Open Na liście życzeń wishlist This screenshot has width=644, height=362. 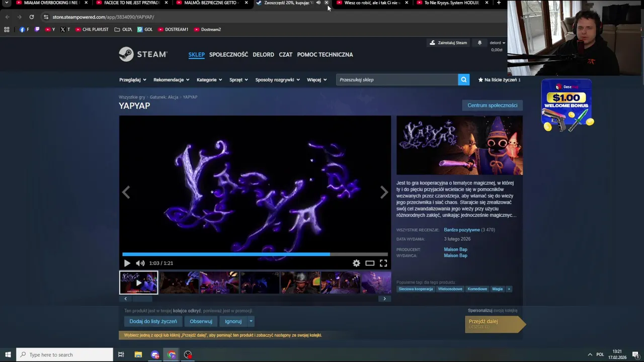pyautogui.click(x=499, y=79)
